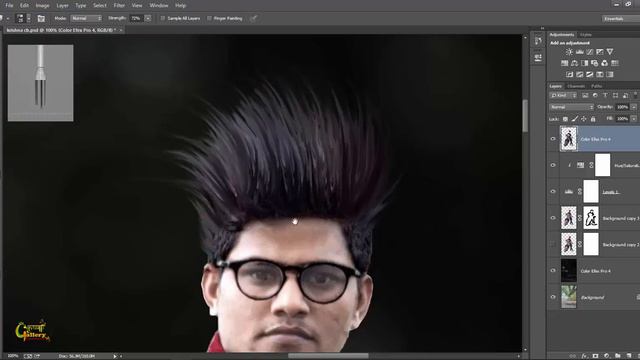640x360 pixels.
Task: Open the File menu
Action: tap(9, 6)
